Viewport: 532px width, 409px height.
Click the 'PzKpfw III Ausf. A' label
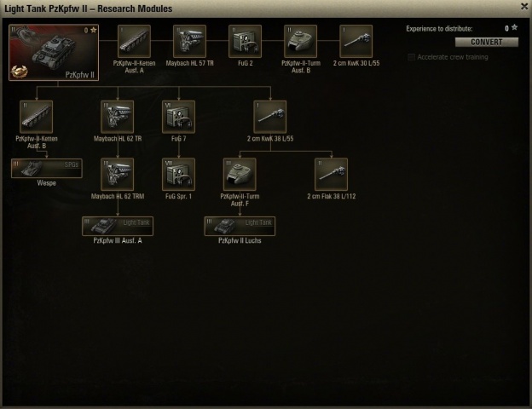(x=118, y=240)
